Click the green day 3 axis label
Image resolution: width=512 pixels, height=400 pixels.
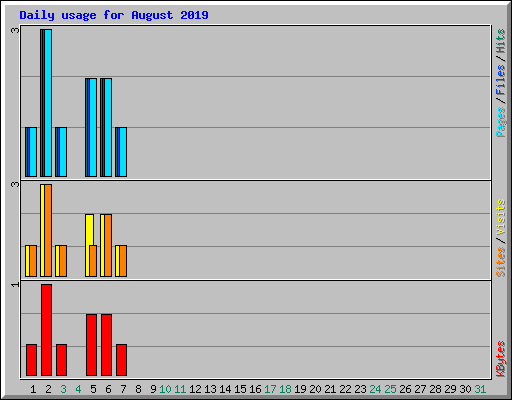tap(63, 389)
